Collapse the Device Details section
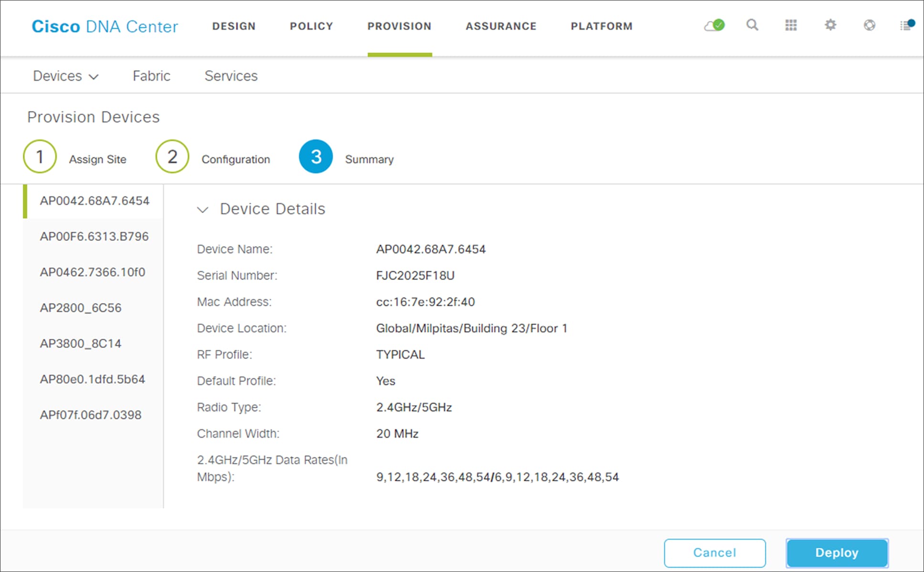The height and width of the screenshot is (572, 924). click(203, 210)
